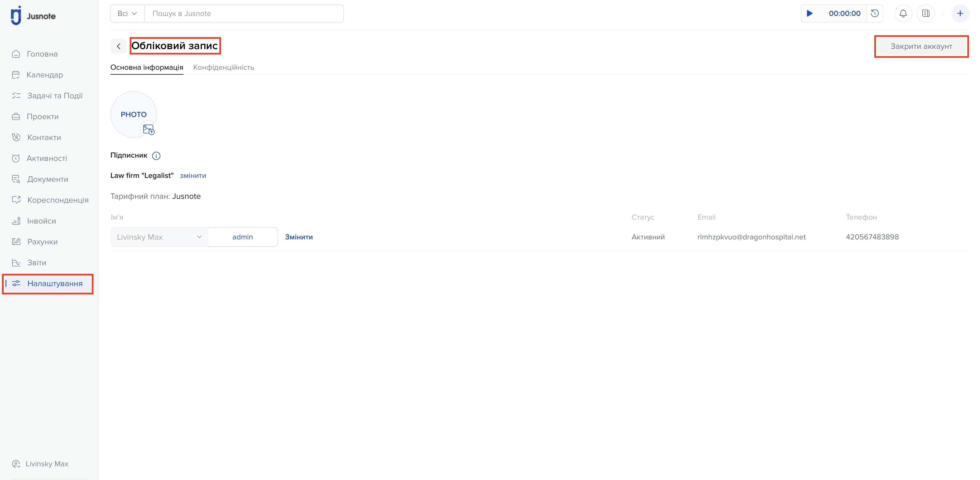This screenshot has width=980, height=480.
Task: Select Проекти in sidebar
Action: point(43,117)
